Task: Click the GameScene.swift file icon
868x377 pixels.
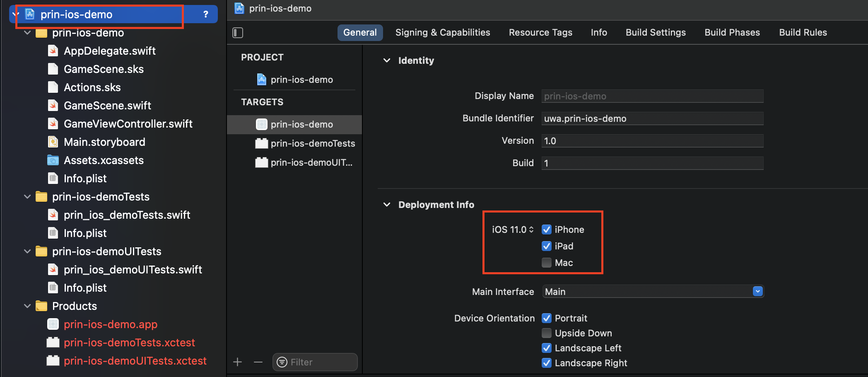Action: click(x=53, y=105)
